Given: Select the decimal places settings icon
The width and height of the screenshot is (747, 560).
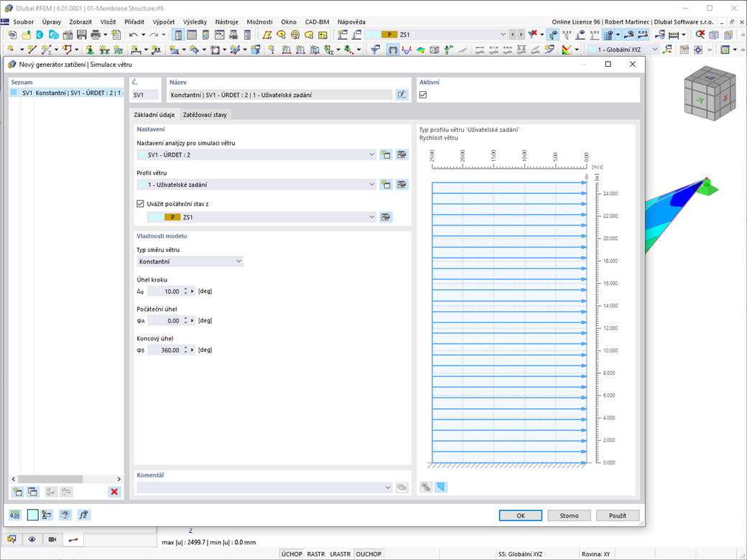Looking at the screenshot, I should [14, 515].
